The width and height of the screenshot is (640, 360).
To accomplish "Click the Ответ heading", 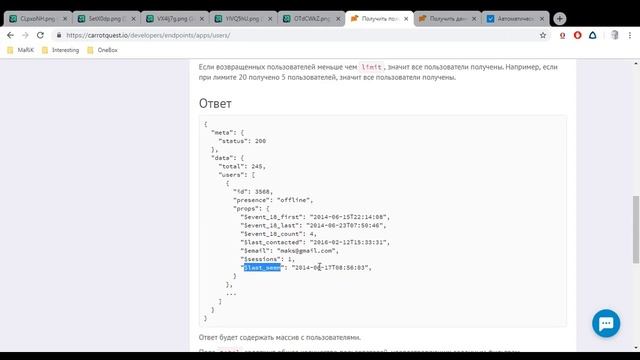I will tap(215, 104).
